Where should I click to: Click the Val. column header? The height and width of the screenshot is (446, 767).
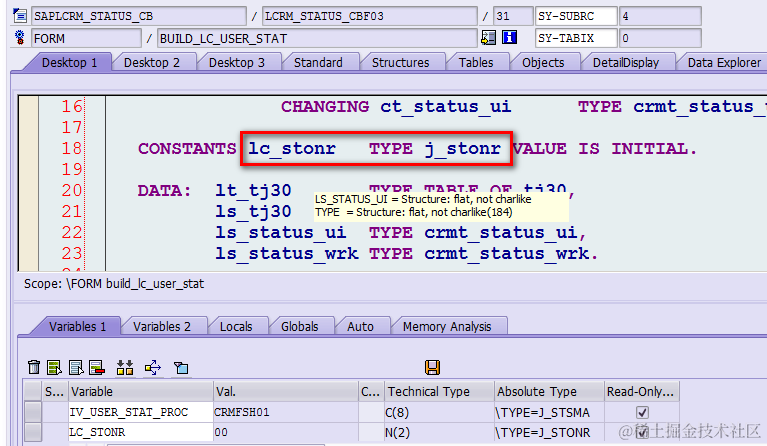click(286, 391)
